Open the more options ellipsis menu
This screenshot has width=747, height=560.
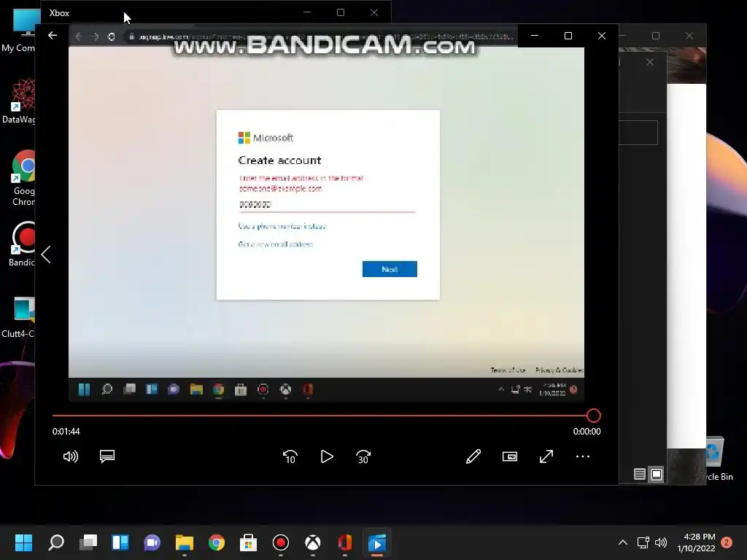click(x=583, y=456)
